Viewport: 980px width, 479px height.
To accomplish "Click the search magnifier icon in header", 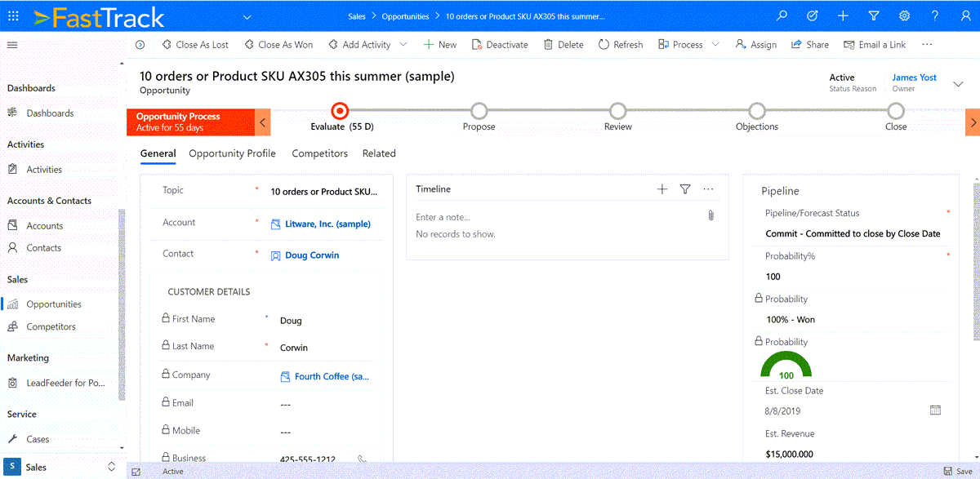I will point(782,16).
